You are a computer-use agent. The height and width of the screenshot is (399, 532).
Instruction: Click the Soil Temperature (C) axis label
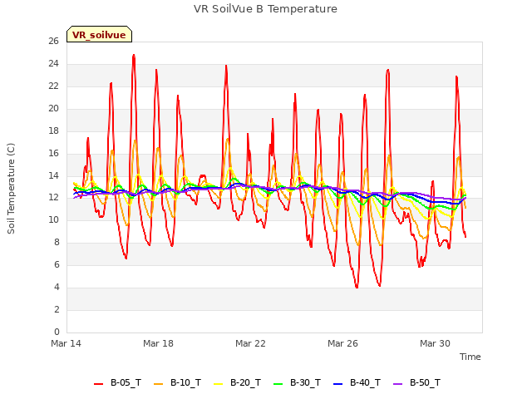pyautogui.click(x=11, y=189)
